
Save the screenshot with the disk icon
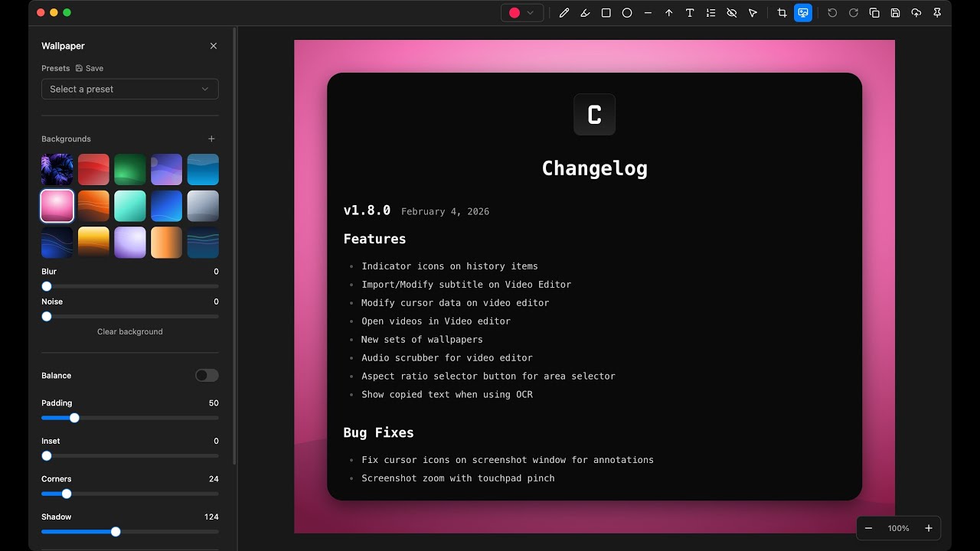point(895,13)
